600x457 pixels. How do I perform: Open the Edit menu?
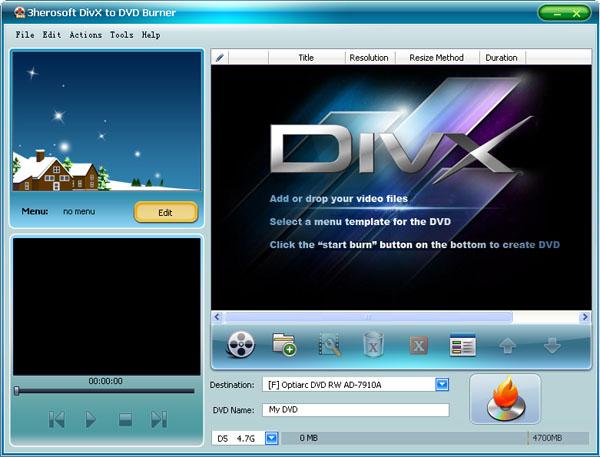tap(52, 35)
